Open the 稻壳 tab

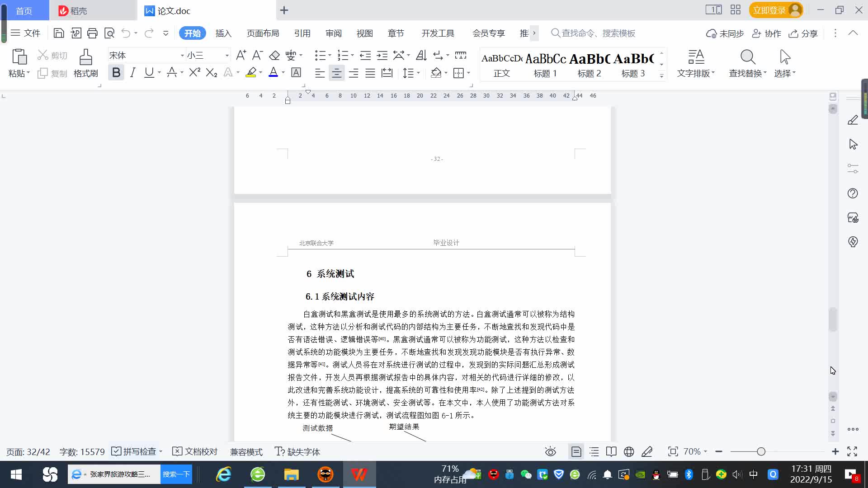93,10
